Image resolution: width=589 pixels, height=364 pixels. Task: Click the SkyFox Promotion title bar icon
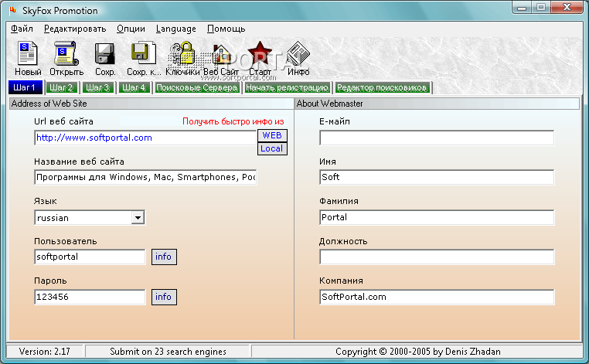tap(13, 11)
